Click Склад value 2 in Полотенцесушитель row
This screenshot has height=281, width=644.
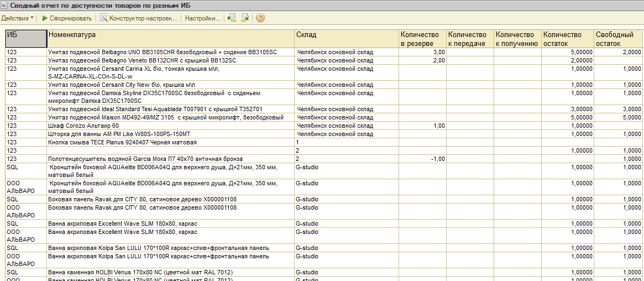[347, 159]
